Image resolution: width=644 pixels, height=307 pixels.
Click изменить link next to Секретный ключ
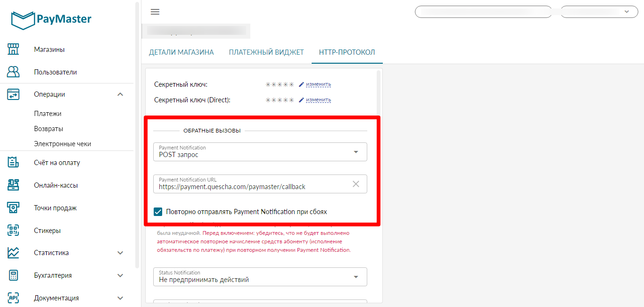pos(318,84)
